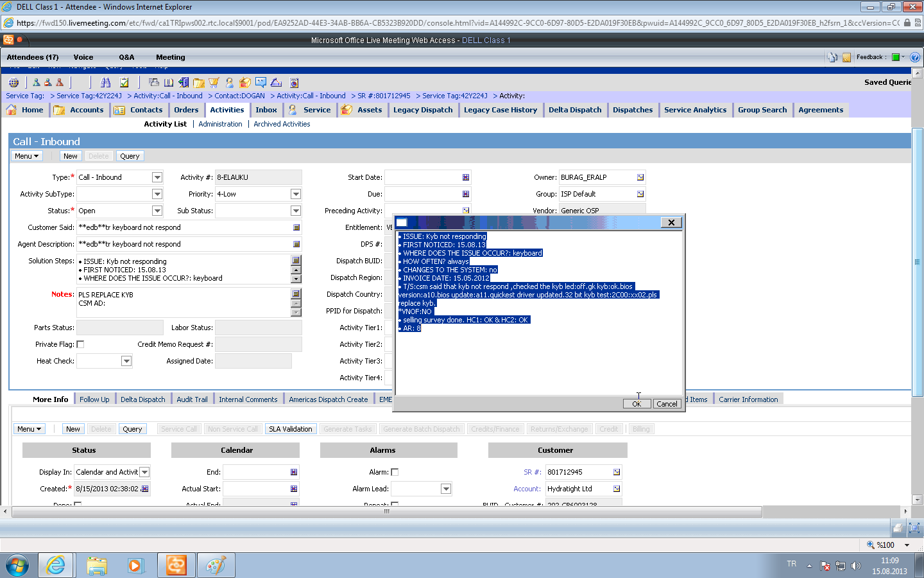Open the Solution Steps text editor icon
Screen dimensions: 924x578
tap(296, 260)
